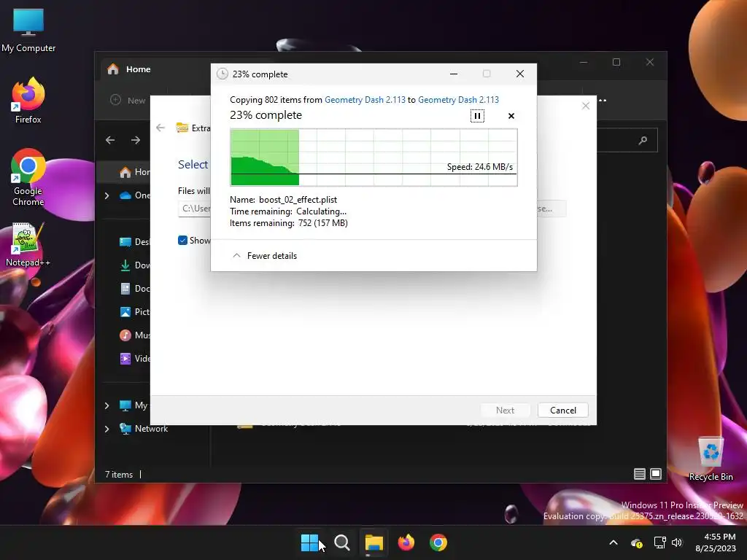Click File Explorer in the taskbar
This screenshot has width=747, height=560.
374,542
